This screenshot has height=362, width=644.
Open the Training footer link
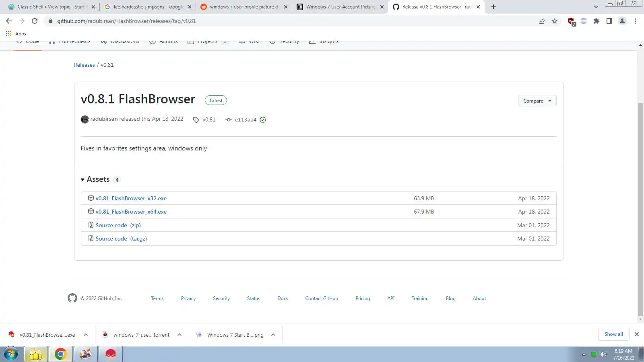pyautogui.click(x=420, y=298)
